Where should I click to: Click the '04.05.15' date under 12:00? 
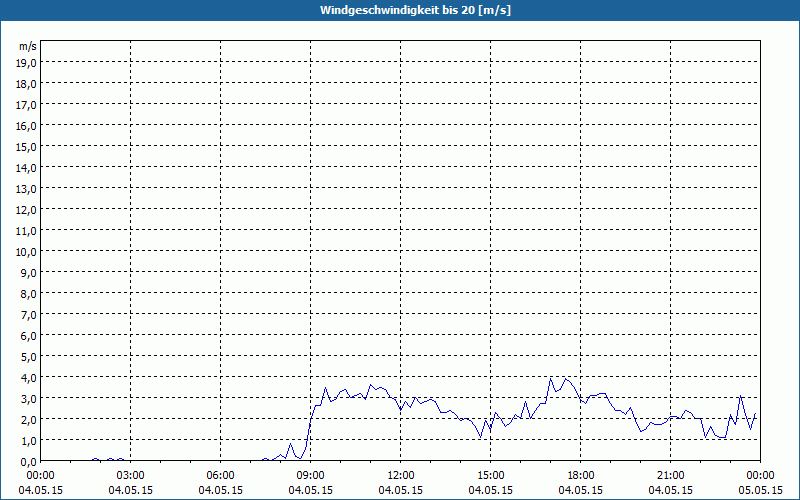click(401, 490)
